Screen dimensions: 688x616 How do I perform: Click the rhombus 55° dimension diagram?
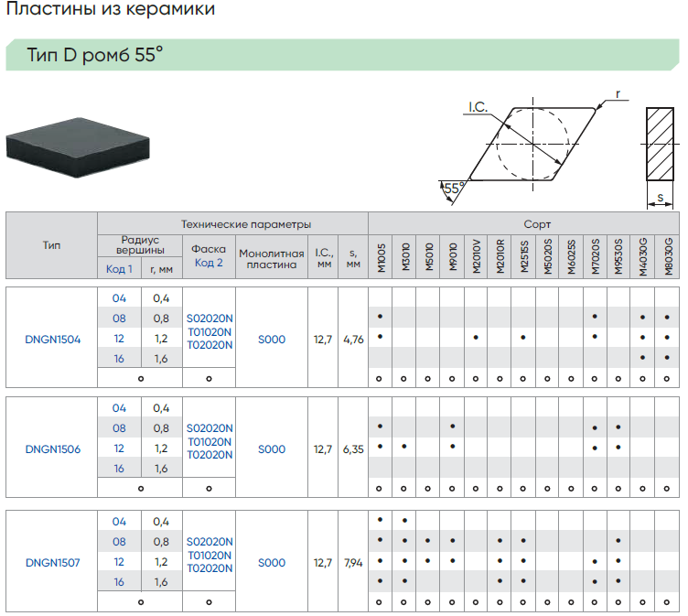coord(533,147)
